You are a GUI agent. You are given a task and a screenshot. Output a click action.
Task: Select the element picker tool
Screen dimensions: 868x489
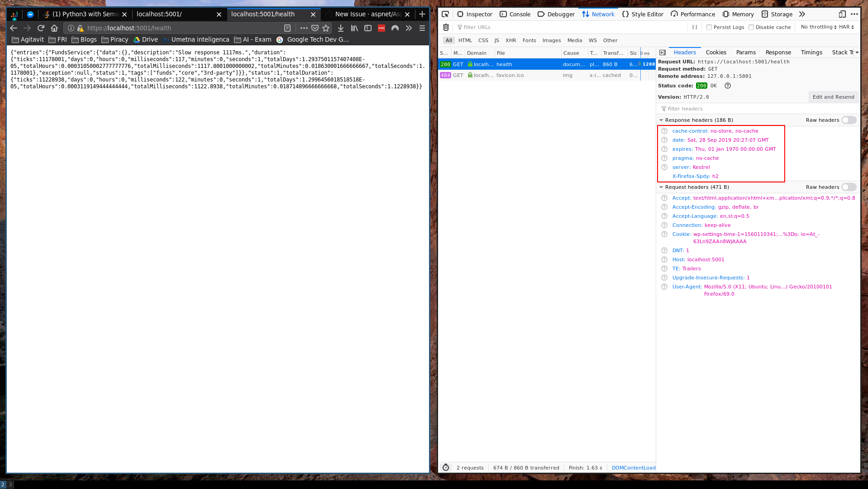(x=445, y=14)
